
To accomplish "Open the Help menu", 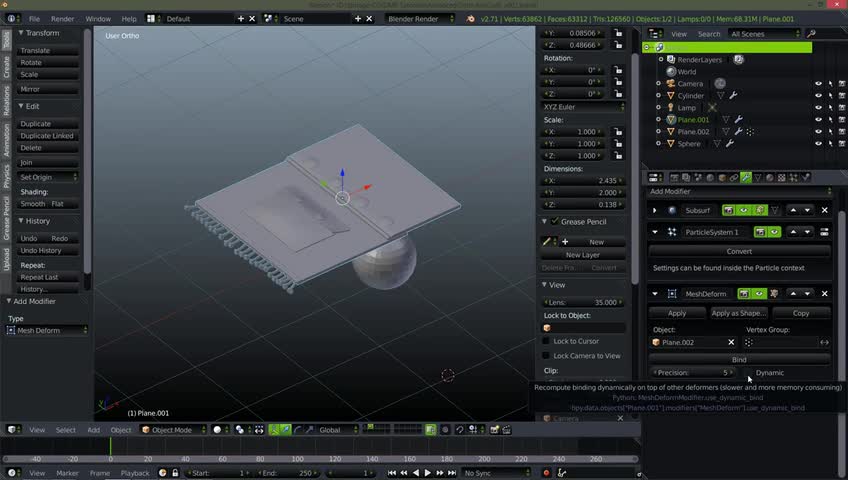I will click(129, 19).
